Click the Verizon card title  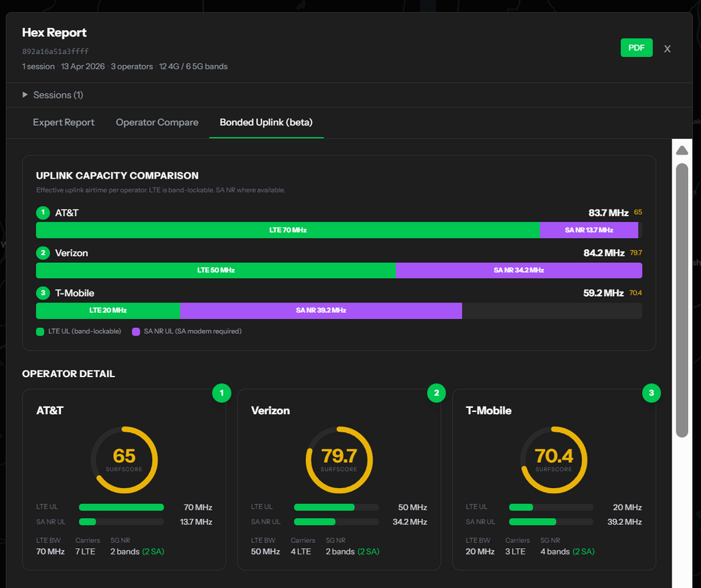coord(270,411)
